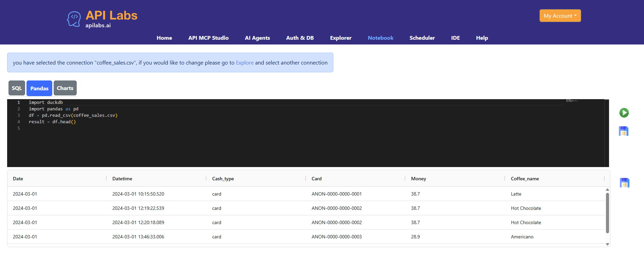Open the My Account dropdown
This screenshot has height=255, width=644.
click(x=560, y=16)
